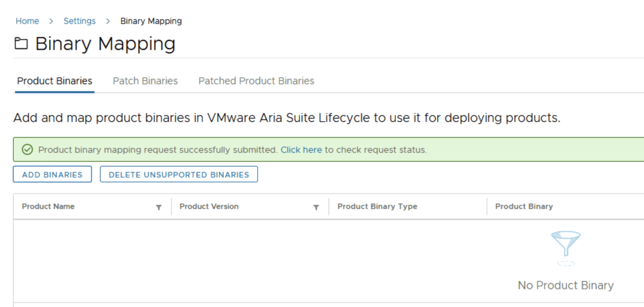Sort by the Product Version column header

click(x=209, y=206)
